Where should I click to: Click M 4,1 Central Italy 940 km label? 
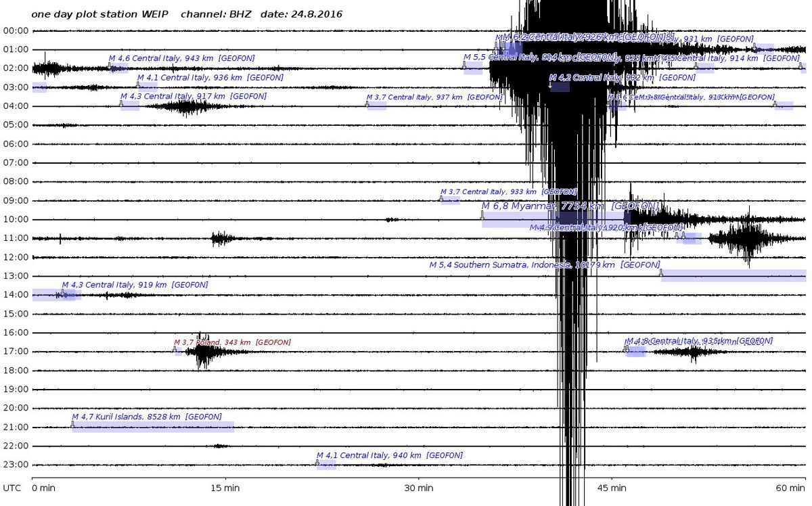click(x=389, y=456)
